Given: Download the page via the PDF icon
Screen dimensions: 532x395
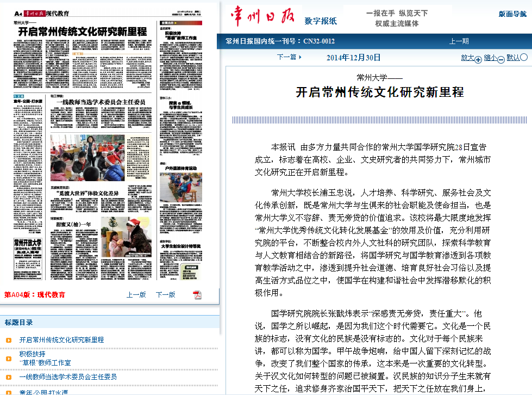Looking at the screenshot, I should 197,295.
